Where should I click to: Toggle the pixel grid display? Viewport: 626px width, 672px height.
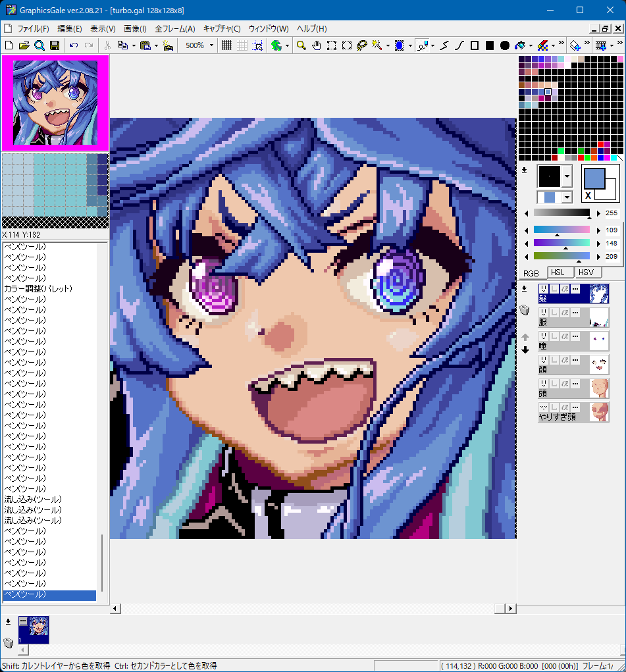pyautogui.click(x=226, y=45)
